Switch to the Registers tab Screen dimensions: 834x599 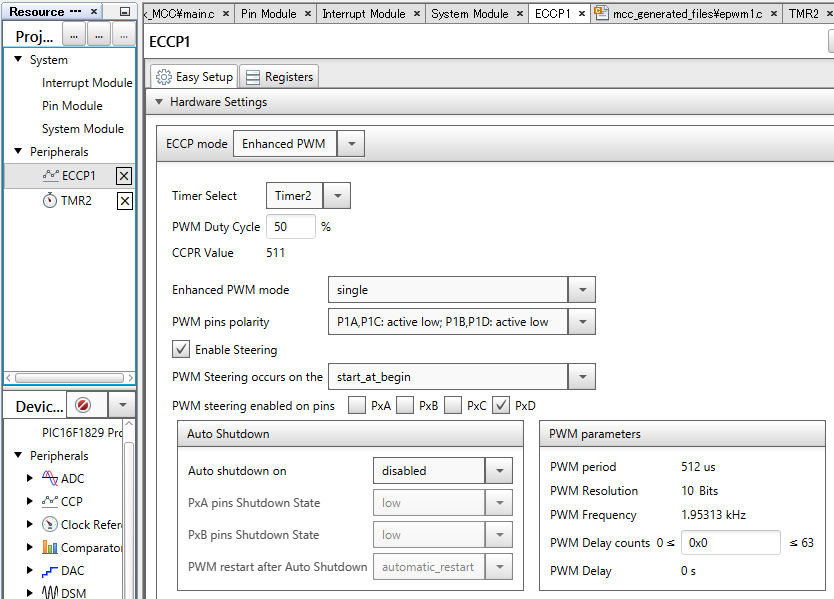pyautogui.click(x=279, y=77)
